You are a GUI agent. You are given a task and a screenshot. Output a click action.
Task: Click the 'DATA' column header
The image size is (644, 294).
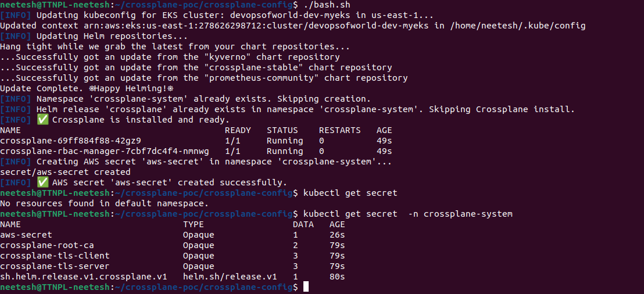(303, 224)
